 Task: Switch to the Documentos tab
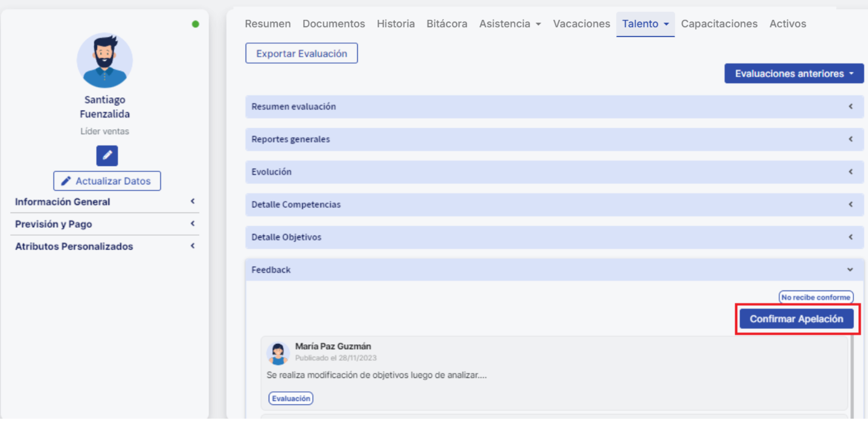[333, 24]
